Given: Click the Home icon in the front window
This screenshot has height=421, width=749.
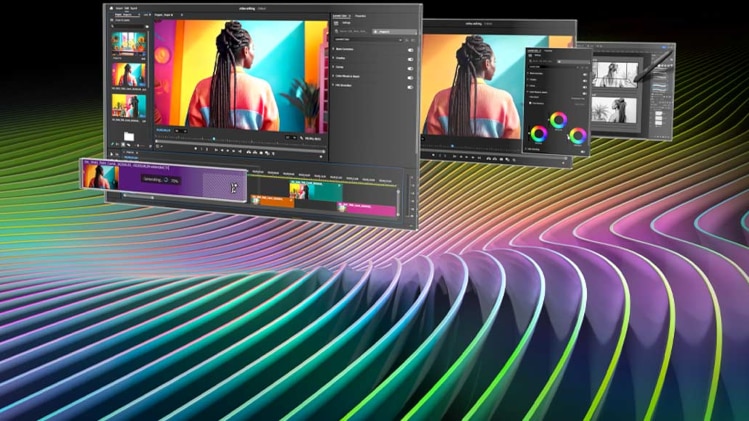Looking at the screenshot, I should click(x=111, y=8).
